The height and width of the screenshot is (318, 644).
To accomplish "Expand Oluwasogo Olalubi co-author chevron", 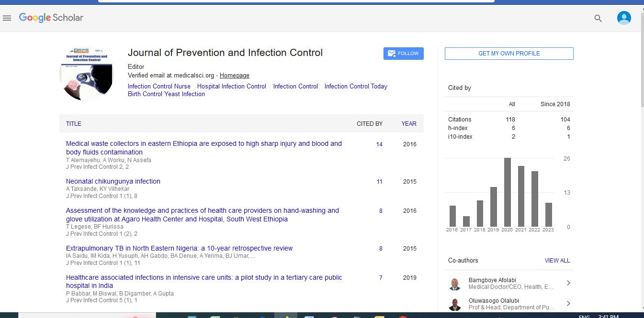I will (568, 304).
